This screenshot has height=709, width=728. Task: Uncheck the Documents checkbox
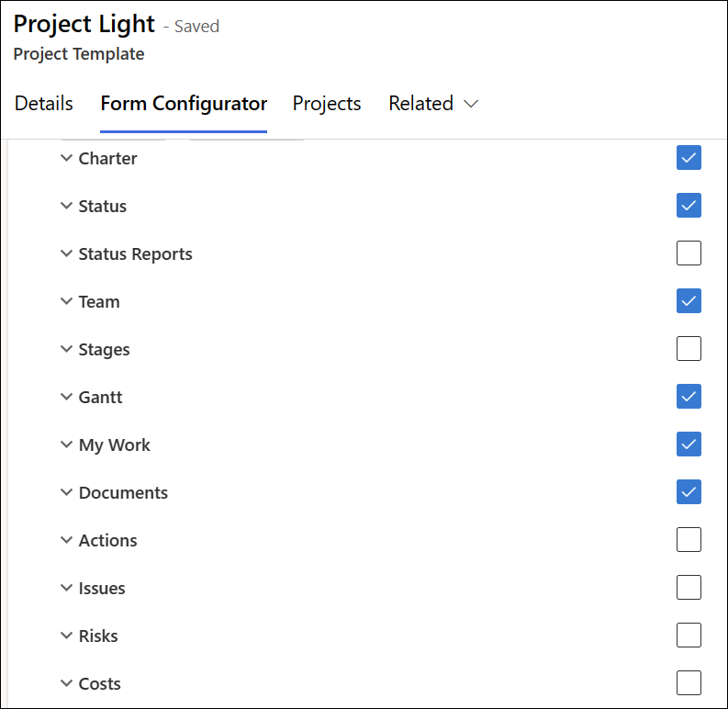(x=689, y=492)
